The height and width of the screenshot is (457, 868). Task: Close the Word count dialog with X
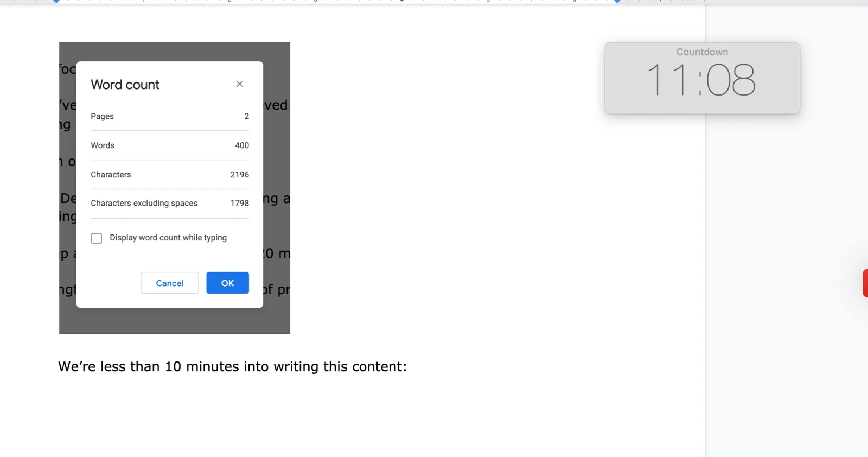239,84
